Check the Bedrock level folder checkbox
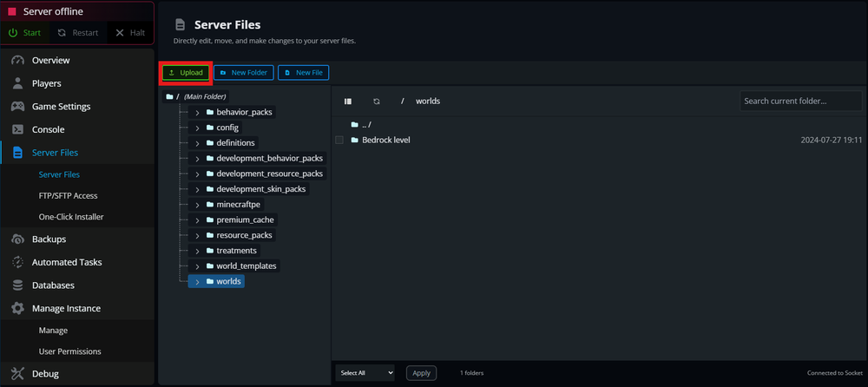 click(339, 140)
